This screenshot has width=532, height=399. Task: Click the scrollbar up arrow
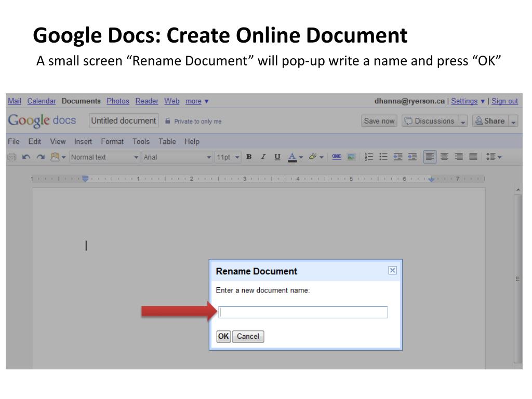coord(518,190)
